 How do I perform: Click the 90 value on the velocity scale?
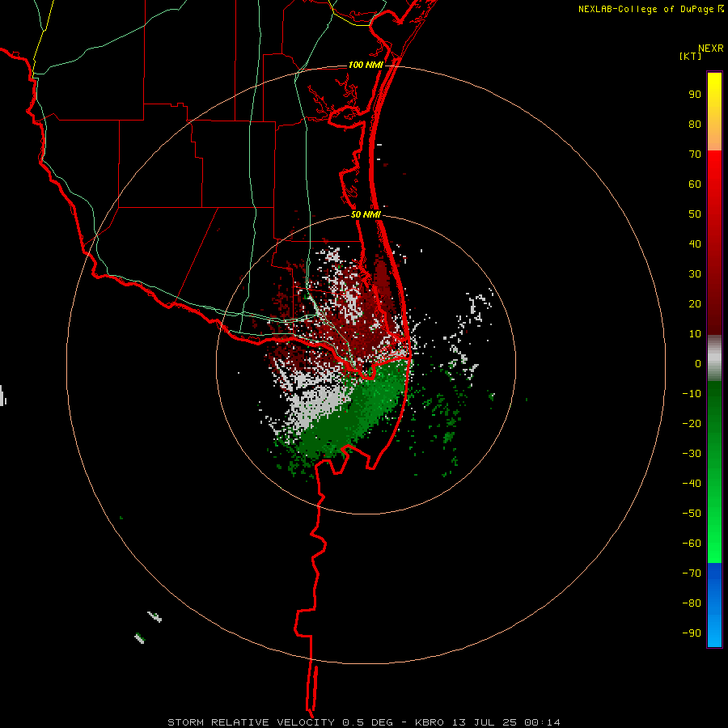695,95
